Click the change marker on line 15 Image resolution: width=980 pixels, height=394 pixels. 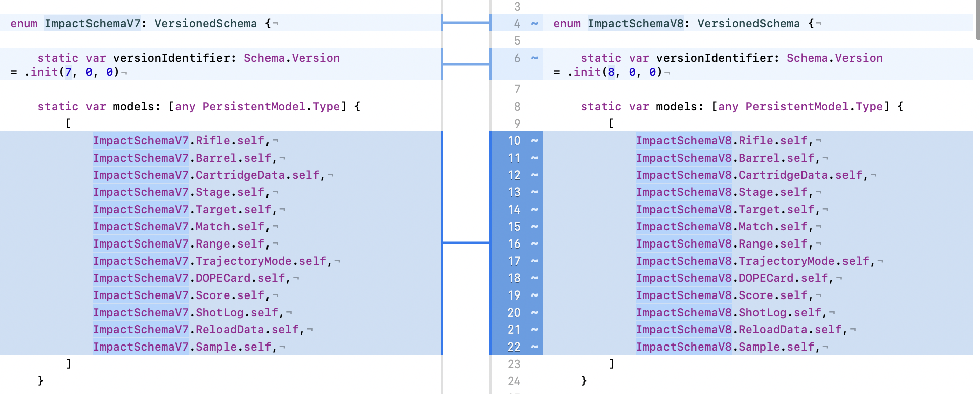pos(534,227)
